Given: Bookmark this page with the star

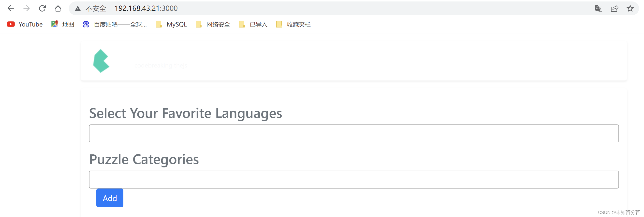Looking at the screenshot, I should [x=630, y=9].
